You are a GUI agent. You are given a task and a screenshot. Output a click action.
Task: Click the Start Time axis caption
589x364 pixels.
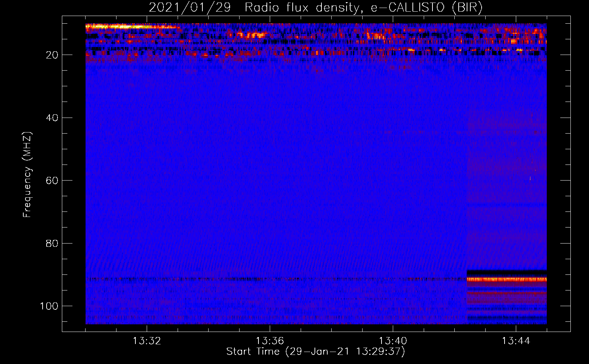click(x=316, y=352)
